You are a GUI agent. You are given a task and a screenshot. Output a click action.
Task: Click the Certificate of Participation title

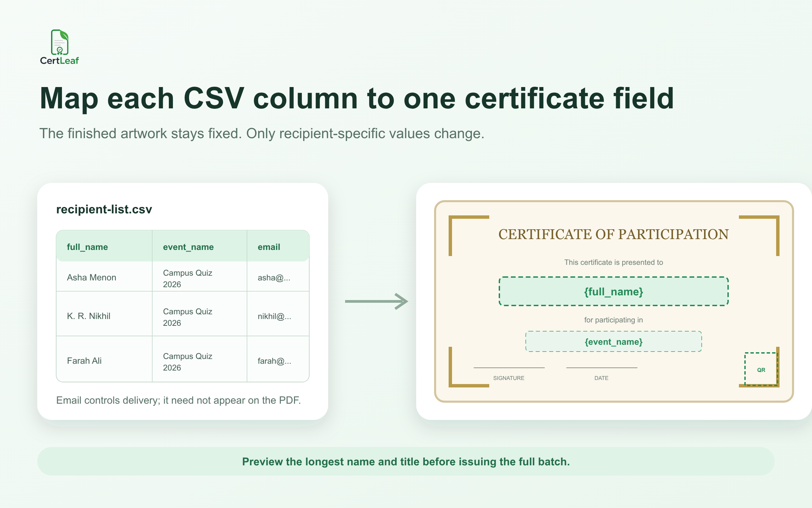(x=613, y=234)
